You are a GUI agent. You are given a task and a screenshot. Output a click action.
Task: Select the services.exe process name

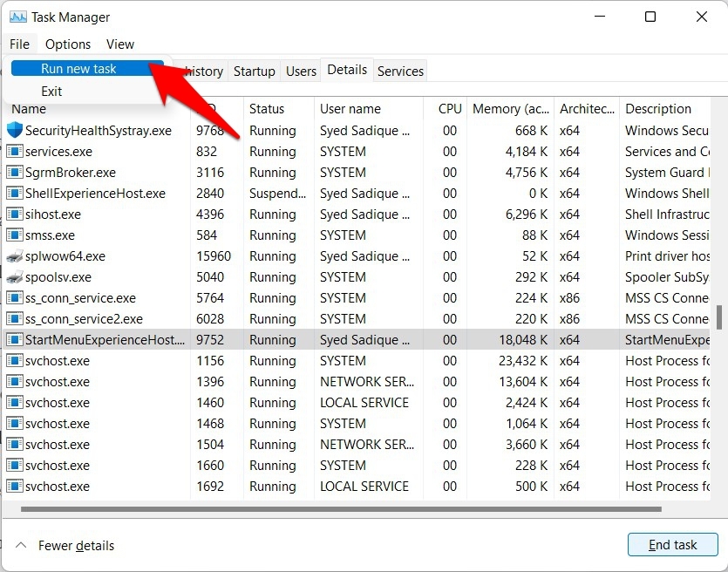click(58, 152)
